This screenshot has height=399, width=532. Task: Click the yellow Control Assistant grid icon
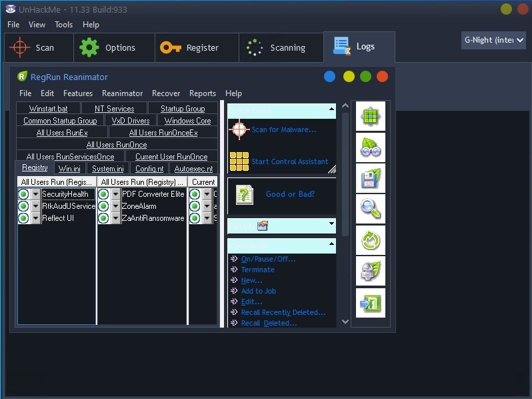click(x=239, y=161)
